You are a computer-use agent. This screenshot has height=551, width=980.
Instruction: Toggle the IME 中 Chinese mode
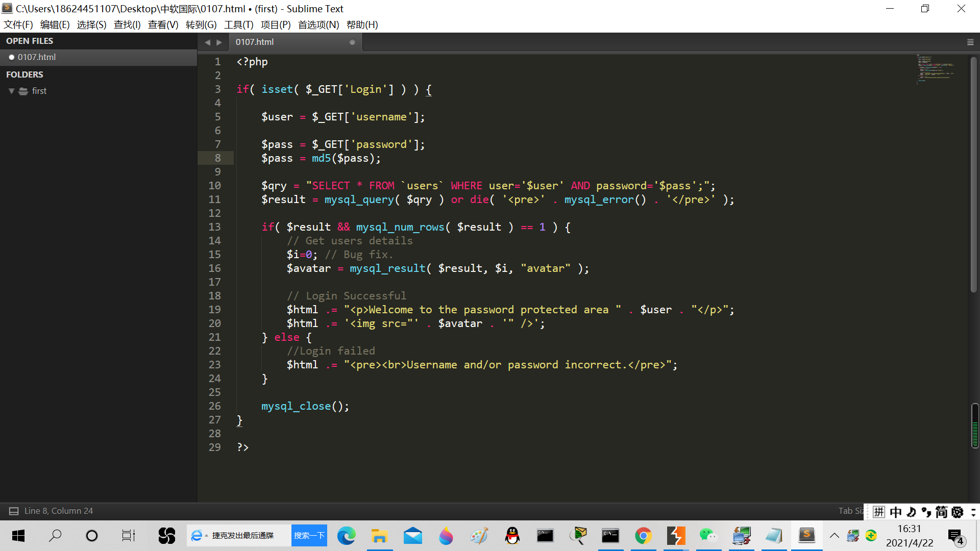point(895,512)
